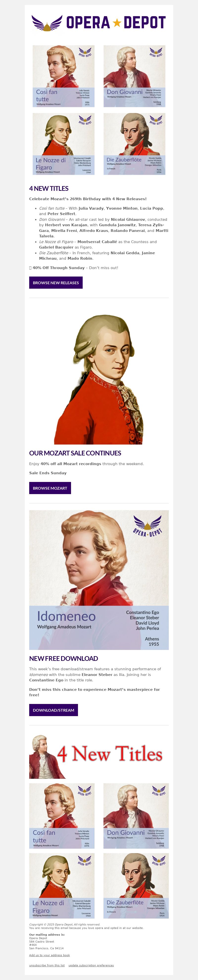The height and width of the screenshot is (980, 198).
Task: Open the top Le Nozze di Figaro cover
Action: pos(63,144)
